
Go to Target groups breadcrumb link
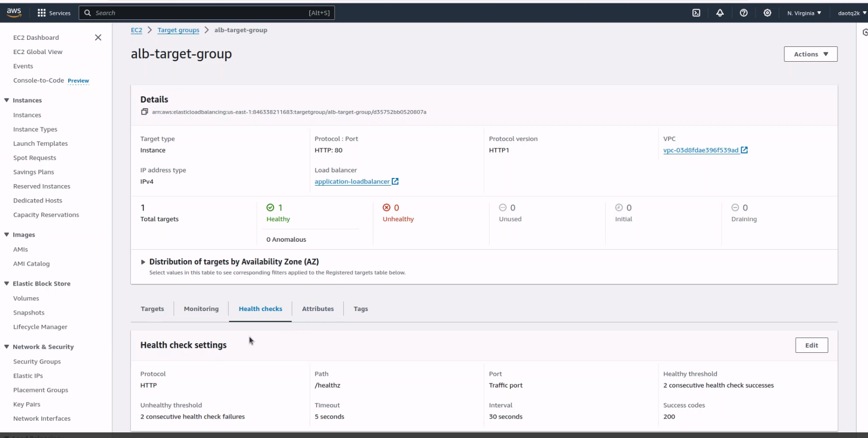178,30
